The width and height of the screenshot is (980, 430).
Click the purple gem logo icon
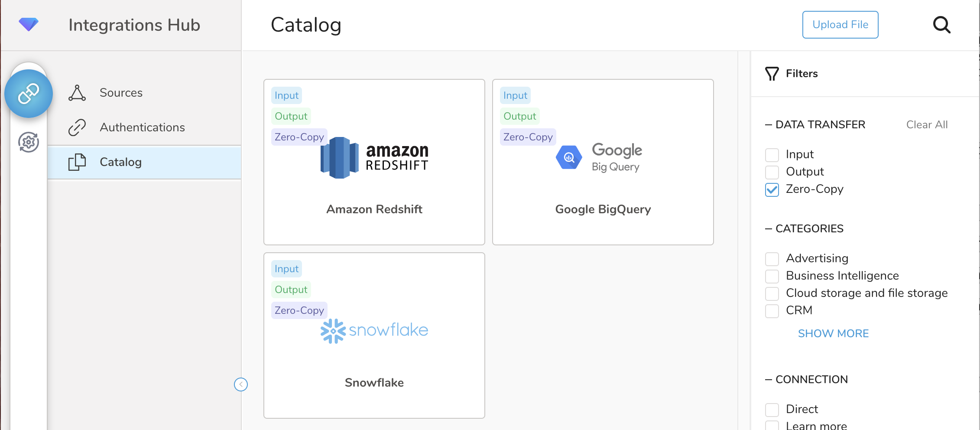click(x=29, y=24)
